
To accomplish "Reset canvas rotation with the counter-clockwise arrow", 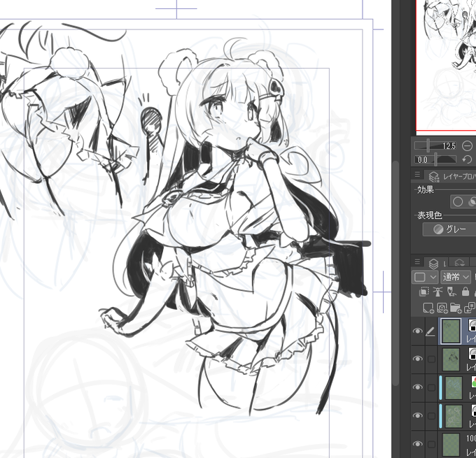I will pyautogui.click(x=468, y=159).
